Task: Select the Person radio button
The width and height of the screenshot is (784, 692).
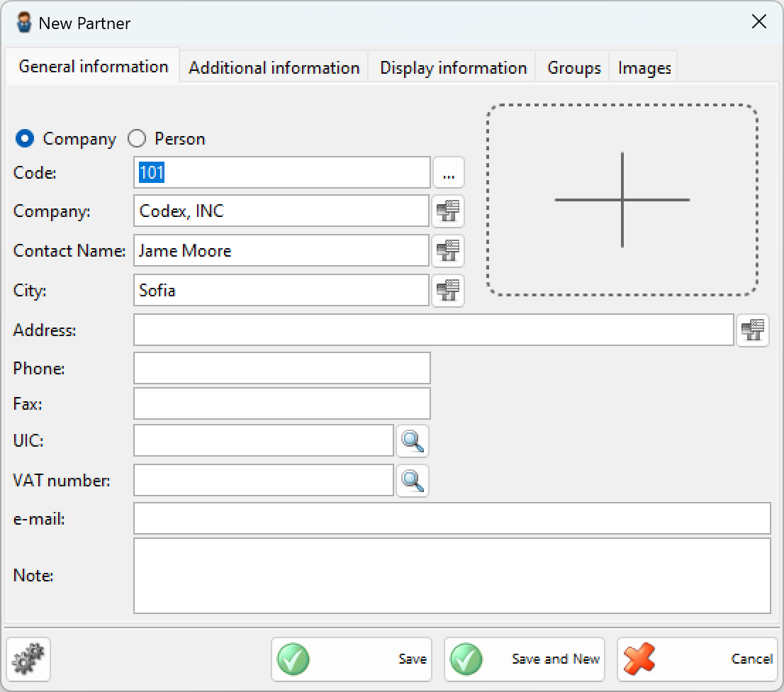Action: click(x=137, y=139)
